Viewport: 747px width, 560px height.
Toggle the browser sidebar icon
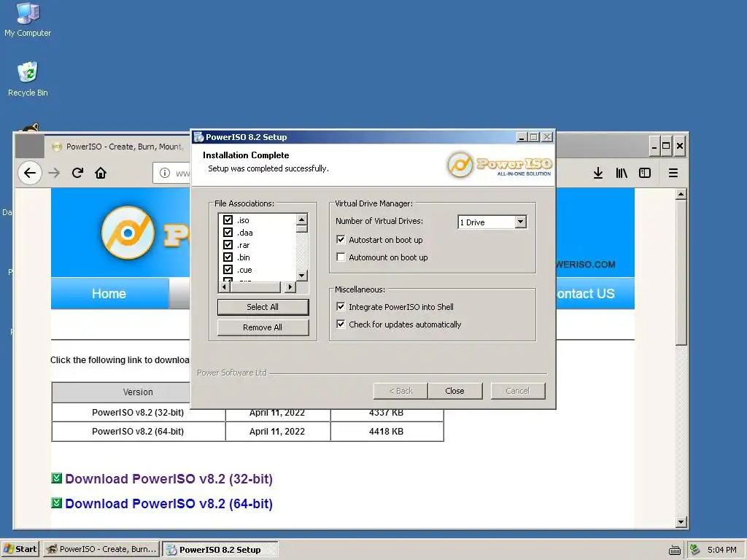point(645,173)
